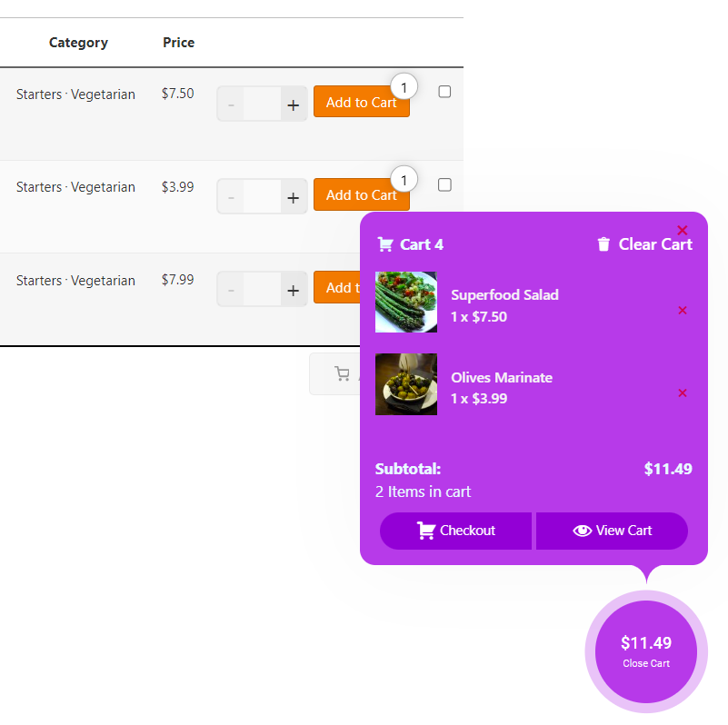Click the Clear Cart trash icon
Viewport: 728px width, 725px height.
coord(603,243)
